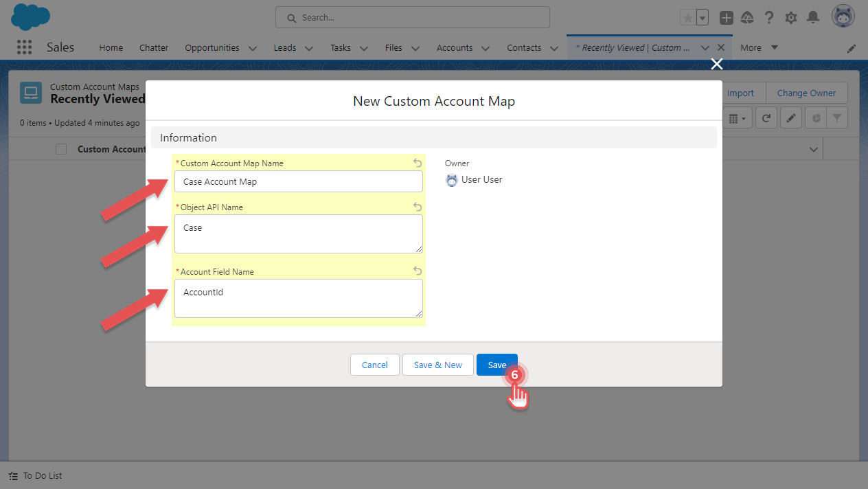Cancel the New Custom Account Map dialog

[x=374, y=365]
